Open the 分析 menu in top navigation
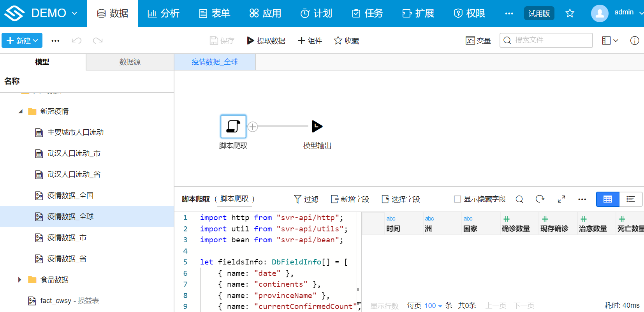 [x=164, y=13]
